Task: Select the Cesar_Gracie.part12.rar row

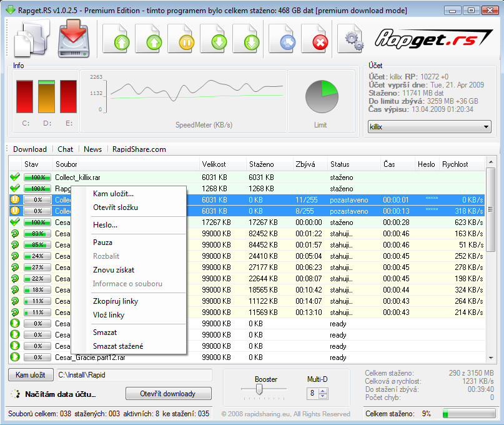Action: pos(247,357)
